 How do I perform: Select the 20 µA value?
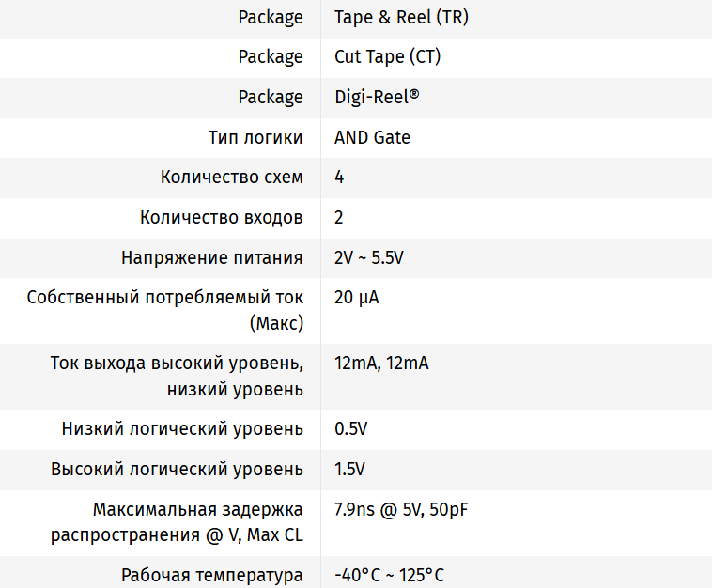coord(357,299)
